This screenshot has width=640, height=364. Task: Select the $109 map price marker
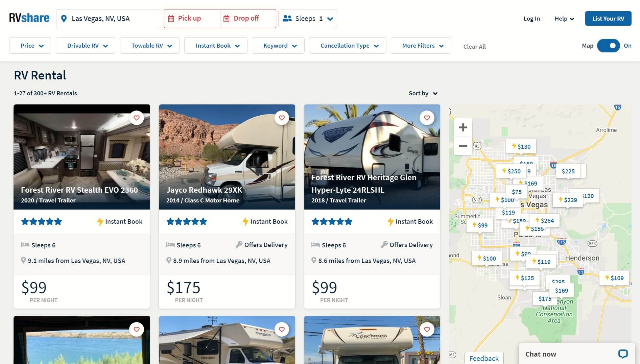tap(614, 278)
